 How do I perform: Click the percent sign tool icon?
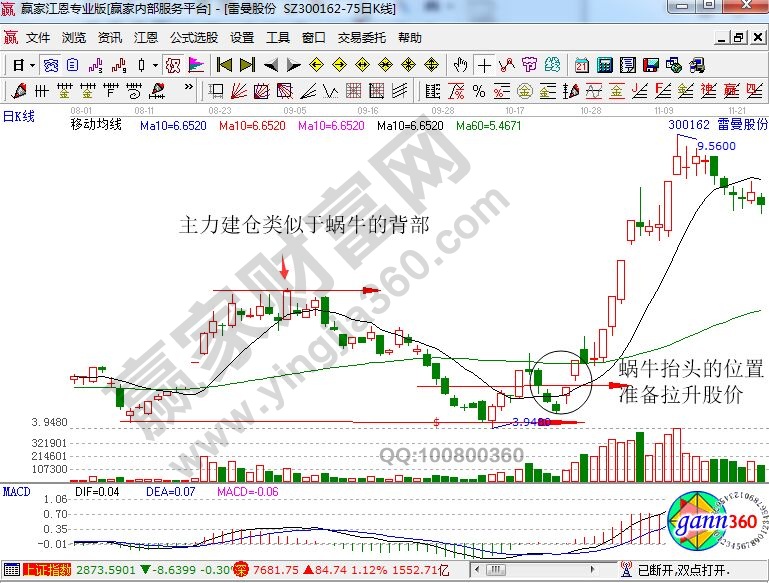point(479,92)
